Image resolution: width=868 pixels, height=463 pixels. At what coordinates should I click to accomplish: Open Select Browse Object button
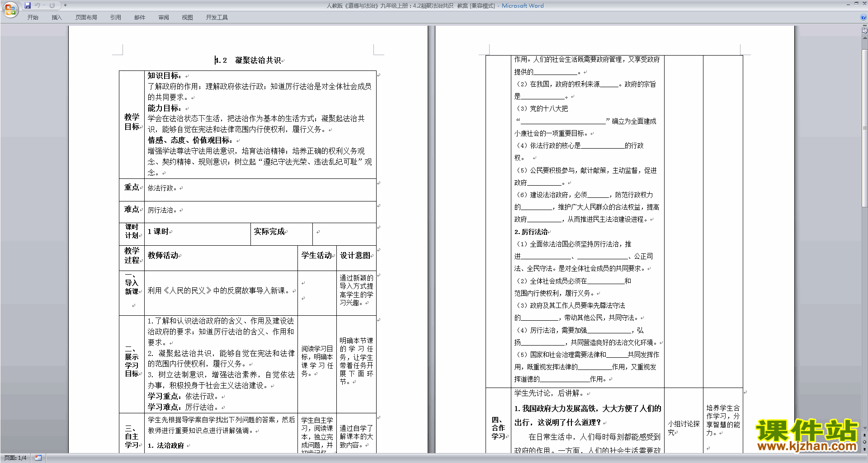(x=865, y=442)
